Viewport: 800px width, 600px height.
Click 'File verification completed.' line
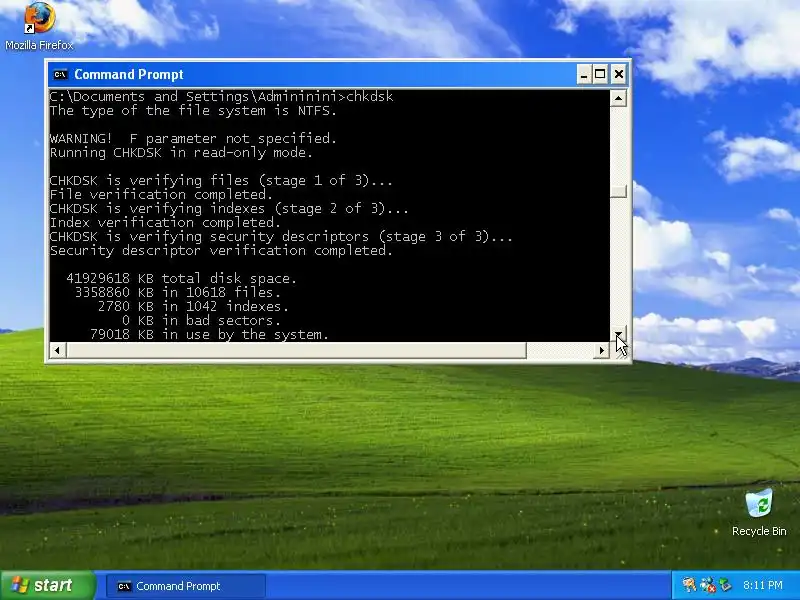point(161,194)
